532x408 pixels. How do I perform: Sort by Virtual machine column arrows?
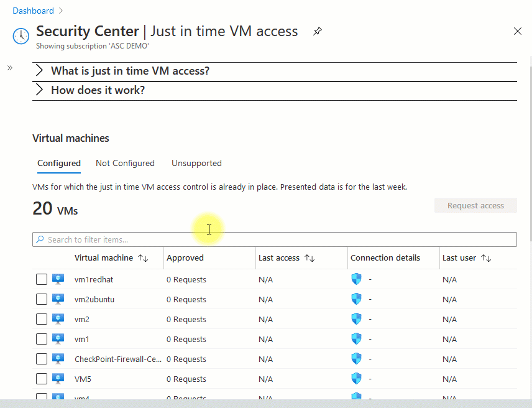click(143, 258)
